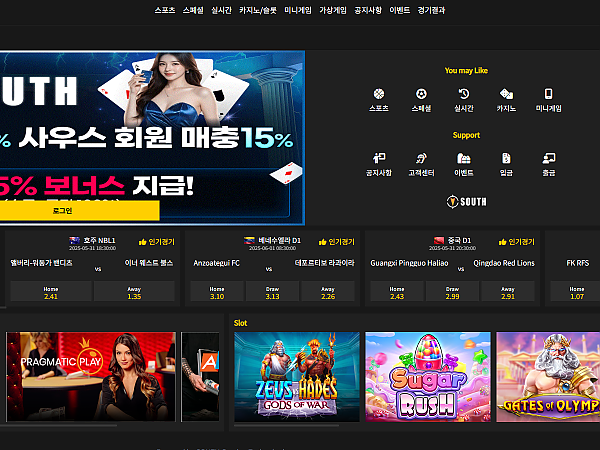Open the Zeus vs Hades Gods of War slot

click(297, 377)
